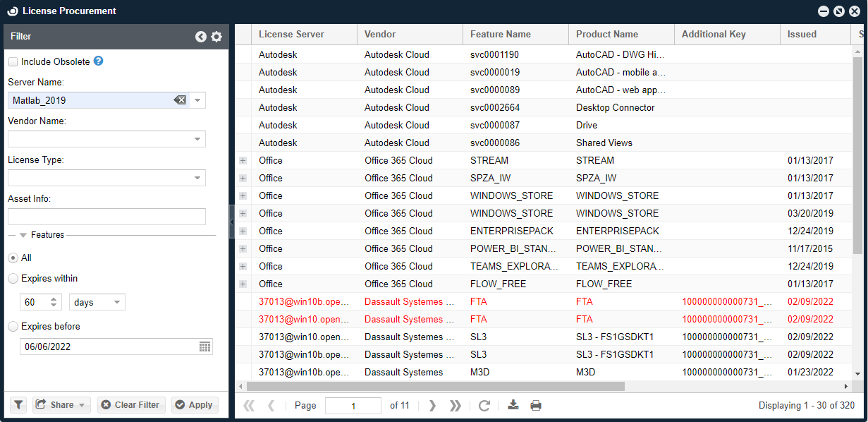Jump to the last page of results
Viewport: 868px width, 422px height.
pos(456,405)
